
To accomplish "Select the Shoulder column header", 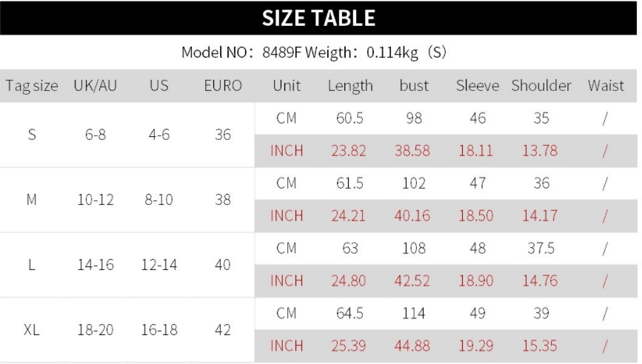I will pos(541,86).
